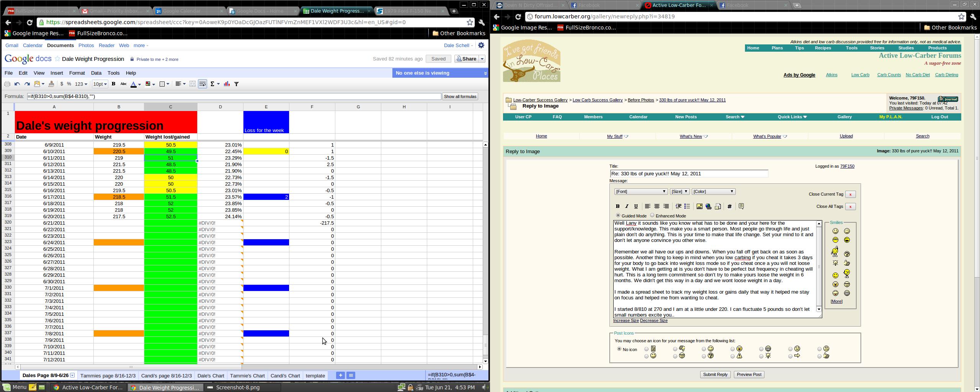Click the insert image icon in forum editor
This screenshot has height=392, width=980.
coord(699,206)
